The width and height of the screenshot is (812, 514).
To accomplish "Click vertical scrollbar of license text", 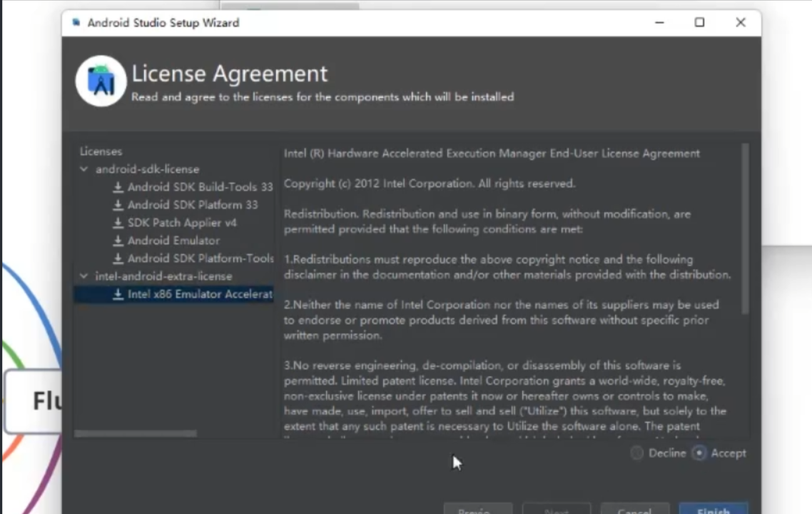I will click(745, 228).
